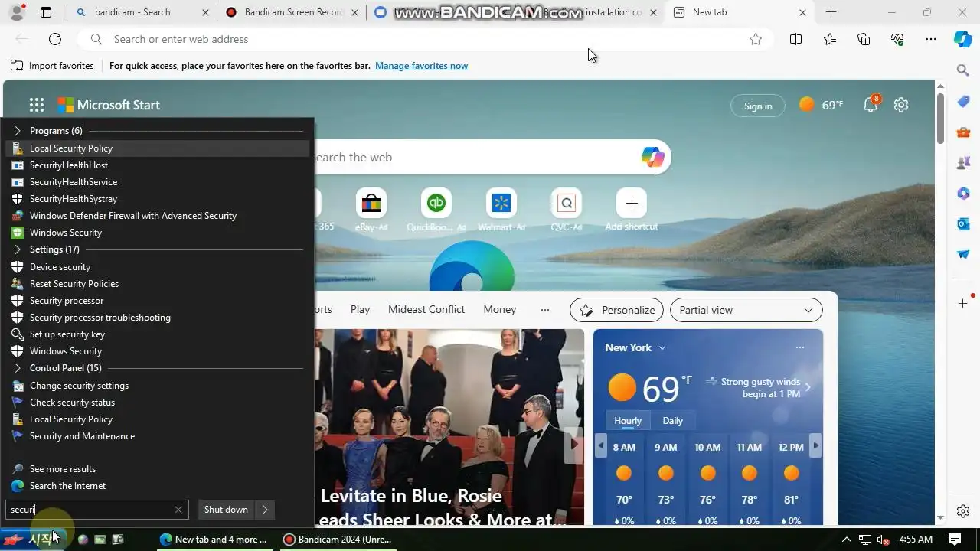Click Copilot icon in web search box
Viewport: 980px width, 551px height.
[653, 157]
